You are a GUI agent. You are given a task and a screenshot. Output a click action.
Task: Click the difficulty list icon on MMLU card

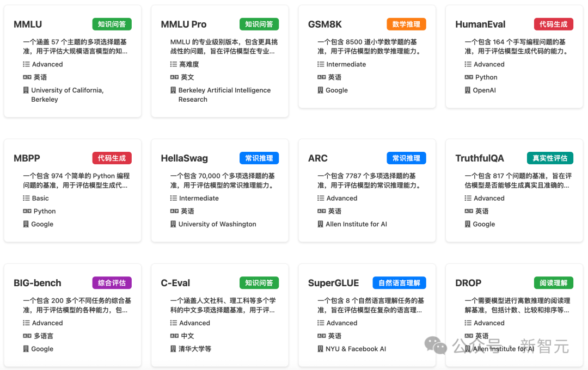pos(26,64)
